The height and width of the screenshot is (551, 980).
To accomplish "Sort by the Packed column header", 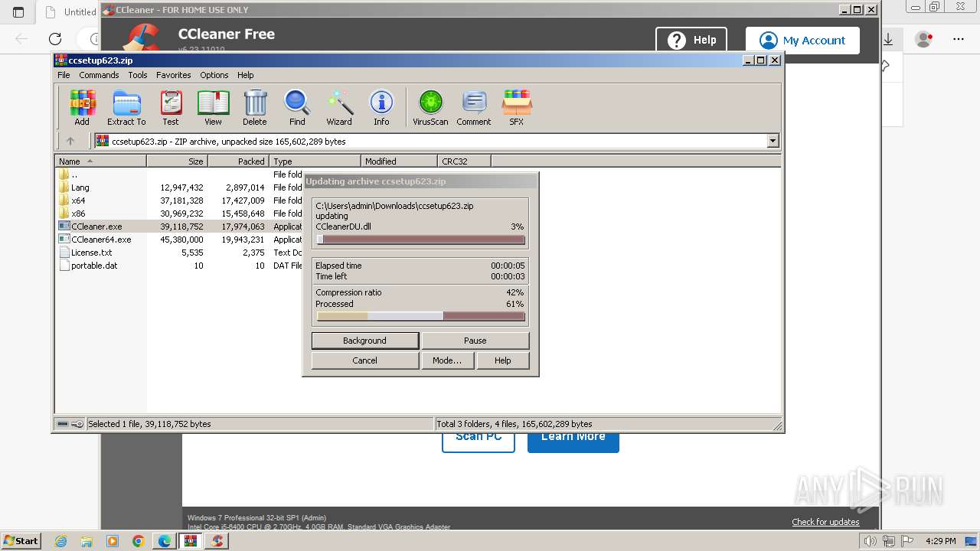I will point(238,161).
